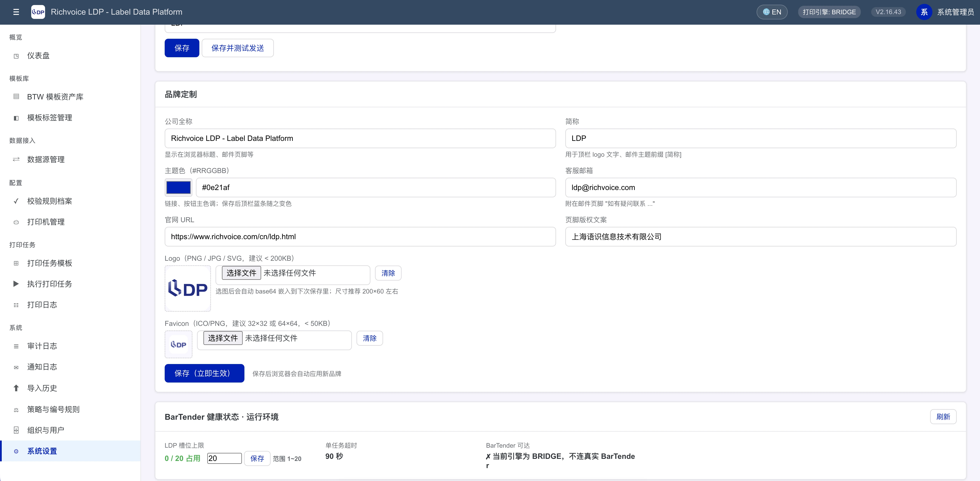Screen dimensions: 980x481
Task: Click the 审计日志 lines icon
Action: (16, 346)
